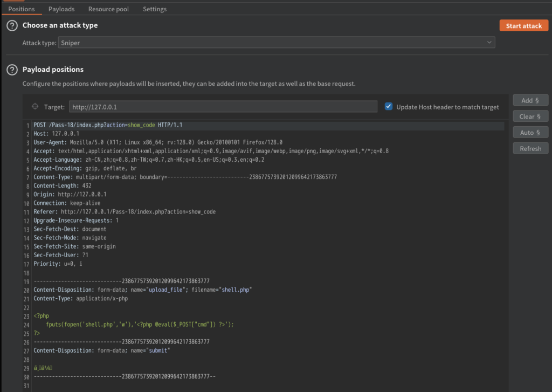Click the Host: 127.0.0.1 header line
The height and width of the screenshot is (392, 552).
pyautogui.click(x=56, y=134)
